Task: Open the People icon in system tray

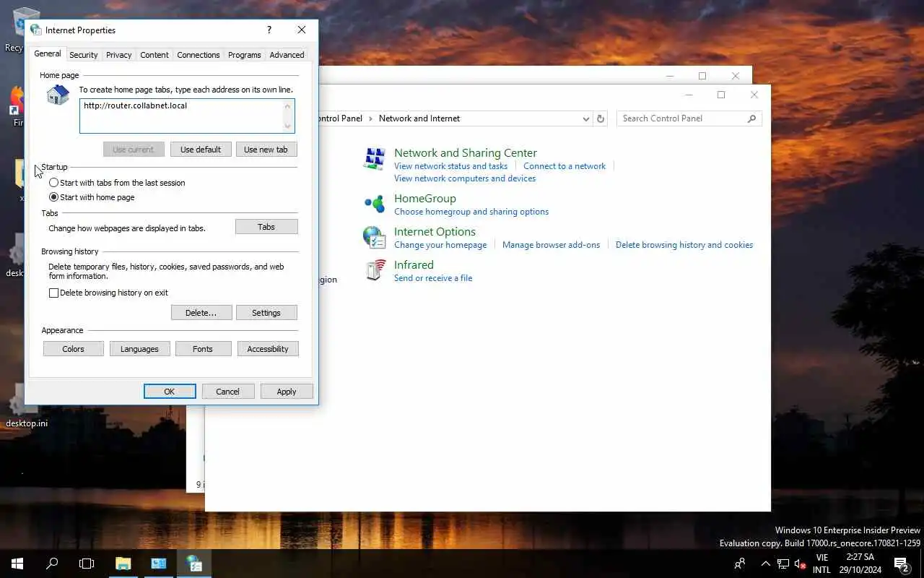Action: 740,564
